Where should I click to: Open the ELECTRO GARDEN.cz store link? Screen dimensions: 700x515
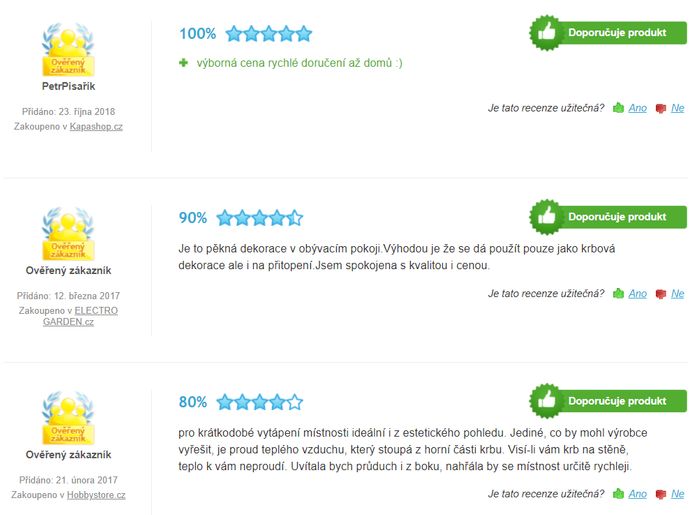pos(80,316)
